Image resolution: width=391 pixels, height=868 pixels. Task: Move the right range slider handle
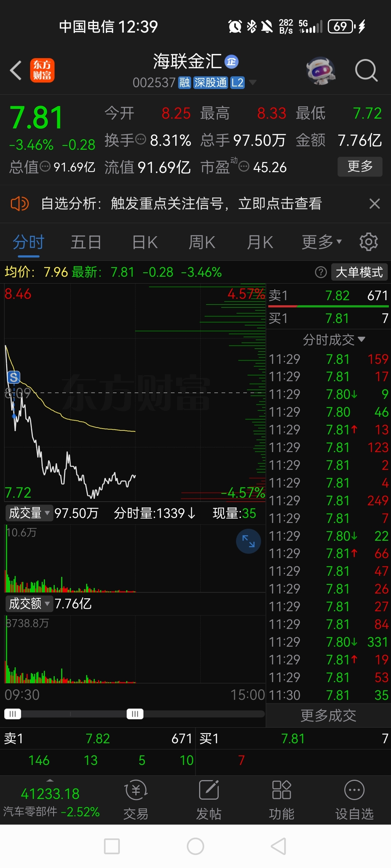135,714
